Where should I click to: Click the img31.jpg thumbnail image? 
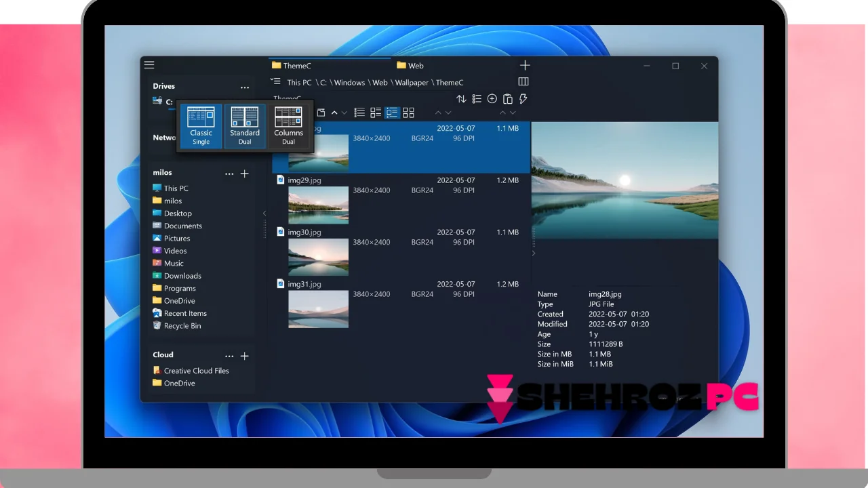pyautogui.click(x=318, y=309)
